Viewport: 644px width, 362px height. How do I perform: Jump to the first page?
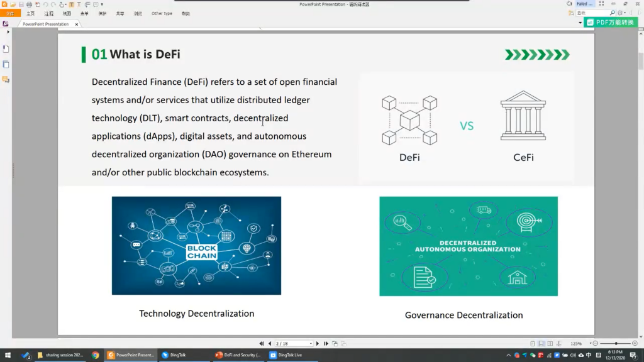[x=262, y=344]
